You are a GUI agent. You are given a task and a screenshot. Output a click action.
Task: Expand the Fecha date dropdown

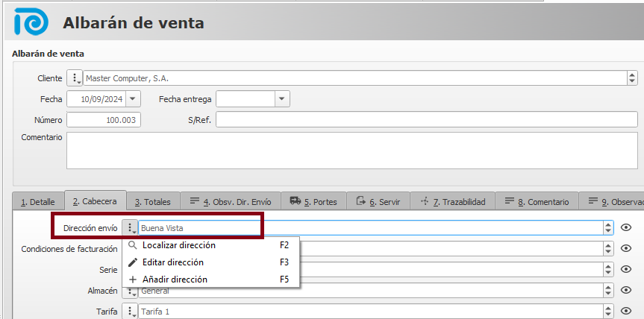[x=133, y=99]
